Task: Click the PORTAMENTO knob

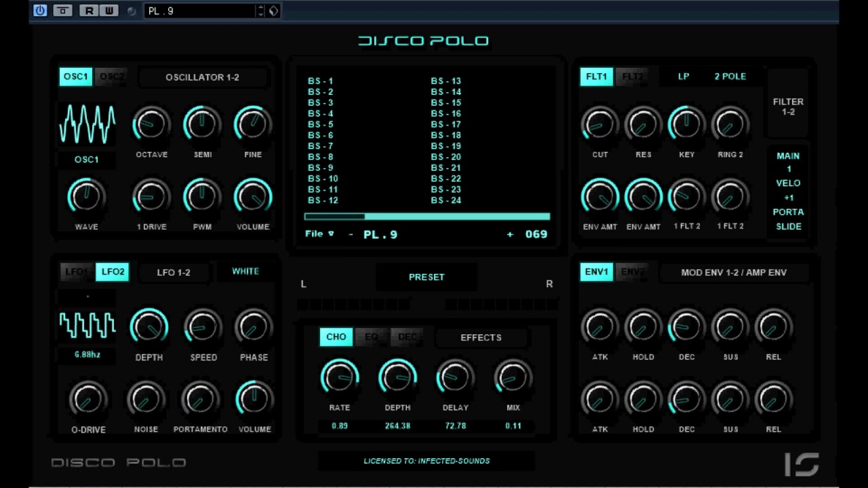Action: click(200, 399)
